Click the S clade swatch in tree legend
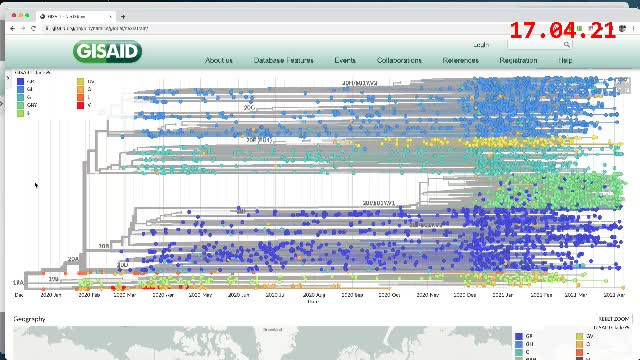The height and width of the screenshot is (360, 640). (20, 113)
